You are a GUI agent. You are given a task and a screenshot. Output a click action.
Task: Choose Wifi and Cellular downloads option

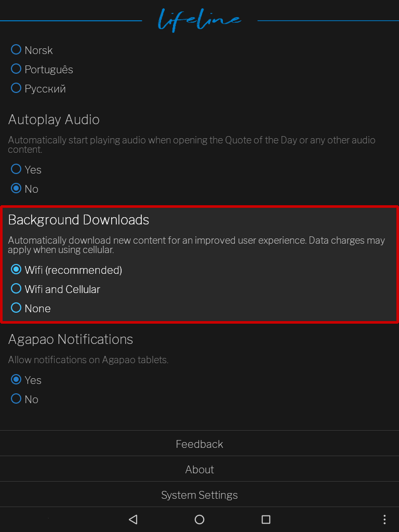coord(56,289)
